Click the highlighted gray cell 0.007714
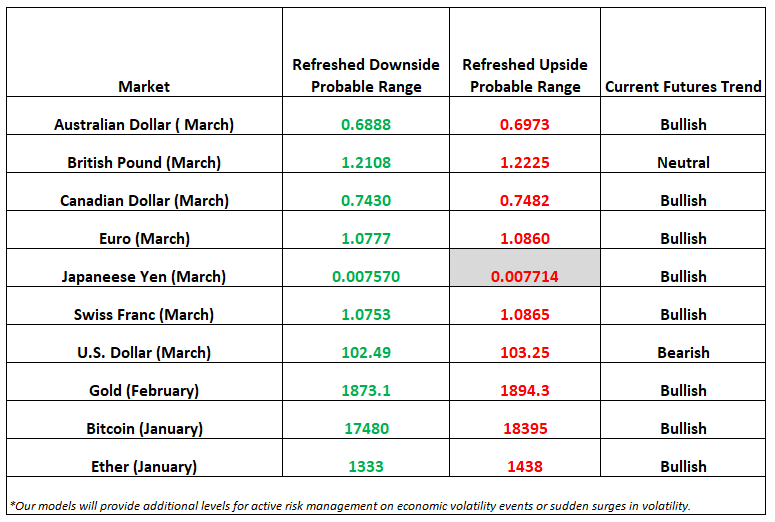 click(x=525, y=268)
